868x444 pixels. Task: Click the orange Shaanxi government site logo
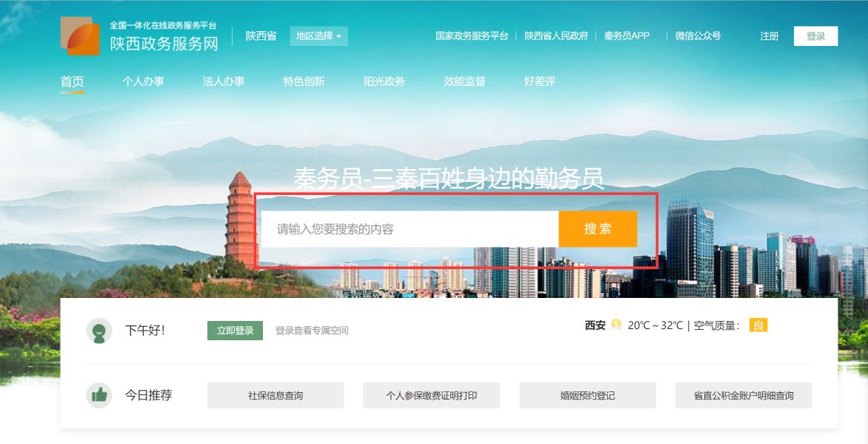pyautogui.click(x=80, y=36)
